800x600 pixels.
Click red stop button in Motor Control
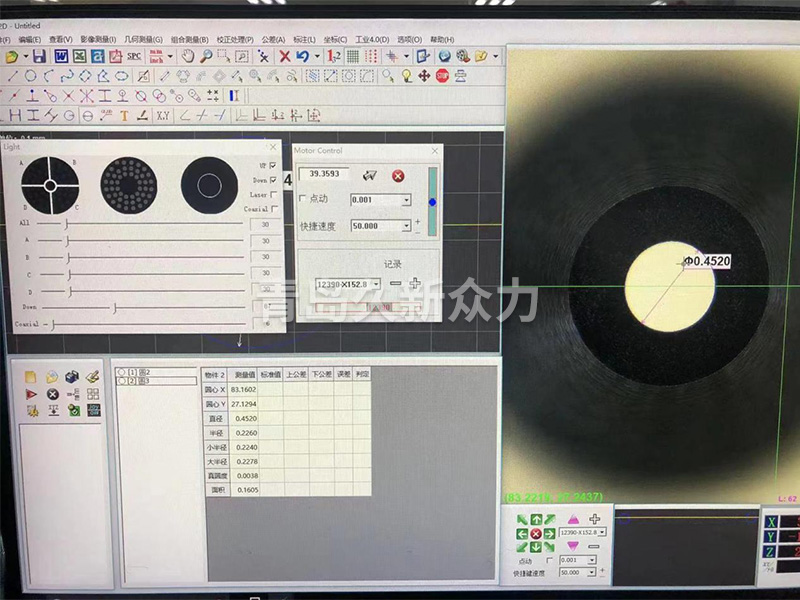[x=398, y=176]
